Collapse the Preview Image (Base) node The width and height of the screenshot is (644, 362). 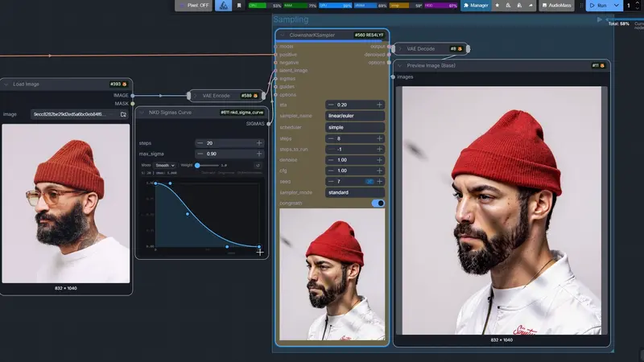click(x=400, y=64)
